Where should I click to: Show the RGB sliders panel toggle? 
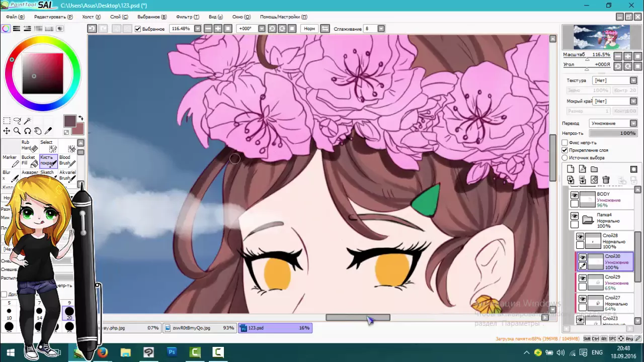pos(17,29)
